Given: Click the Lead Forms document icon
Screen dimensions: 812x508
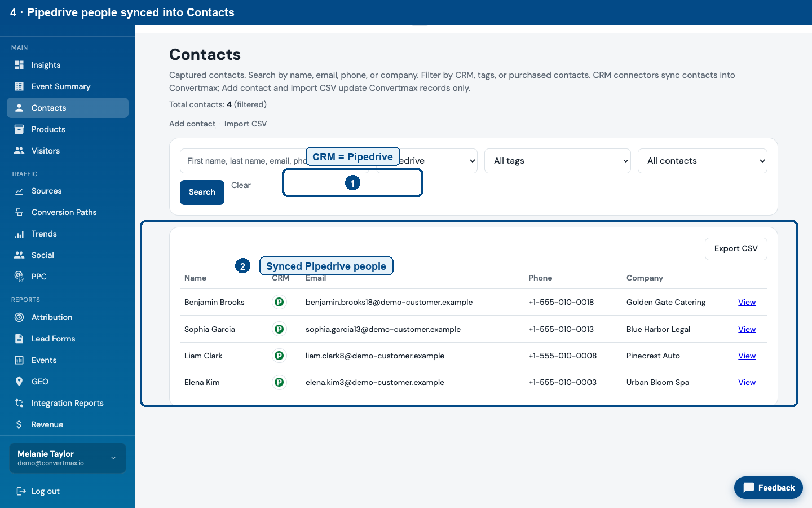Looking at the screenshot, I should (x=19, y=339).
